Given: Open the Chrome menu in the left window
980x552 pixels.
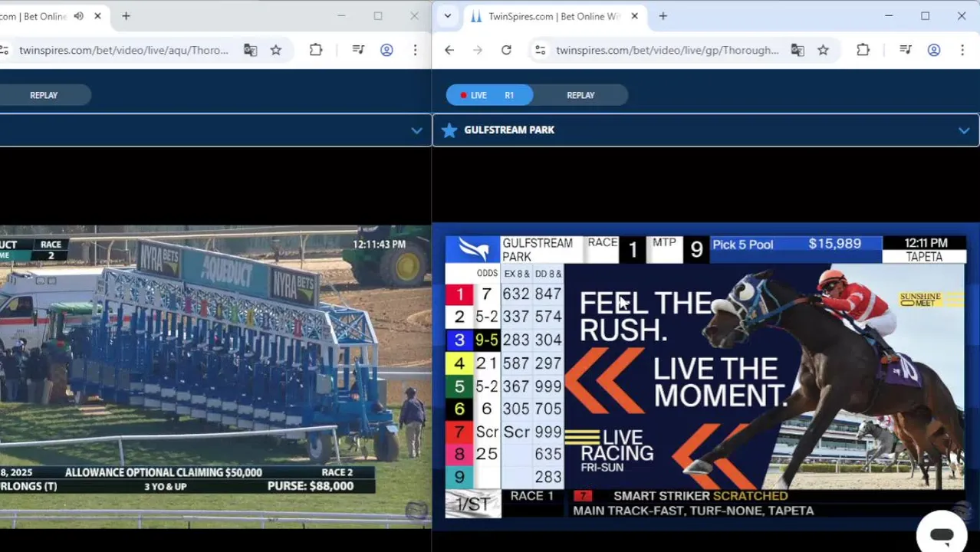Looking at the screenshot, I should [415, 50].
